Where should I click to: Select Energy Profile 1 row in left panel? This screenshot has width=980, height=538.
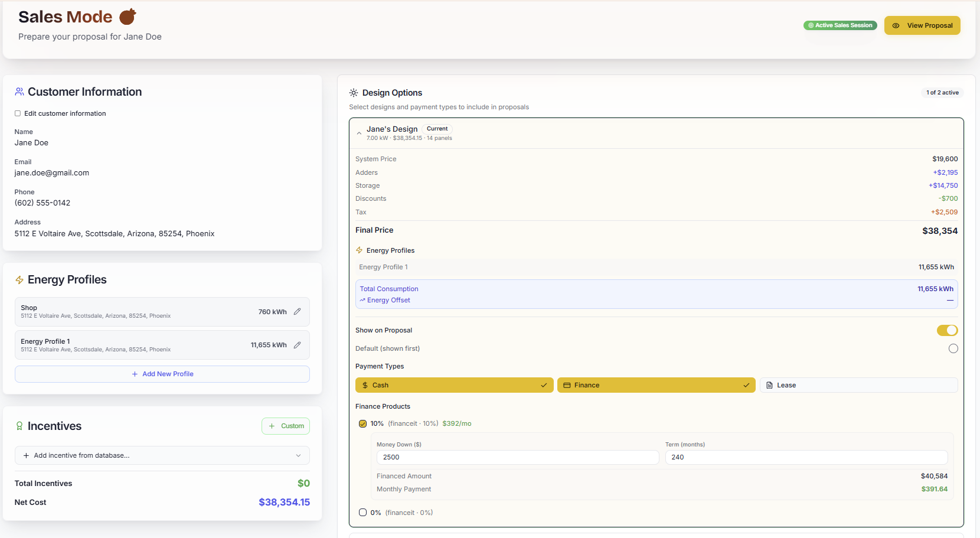point(162,345)
